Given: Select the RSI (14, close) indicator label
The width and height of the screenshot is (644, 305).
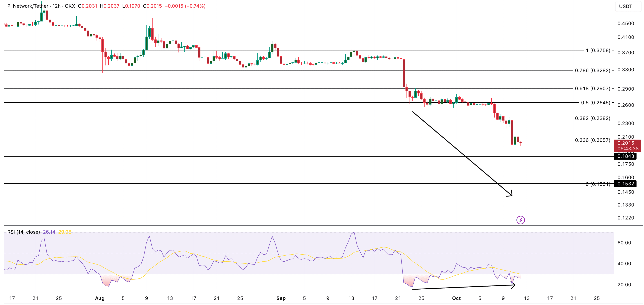Looking at the screenshot, I should click(x=24, y=232).
